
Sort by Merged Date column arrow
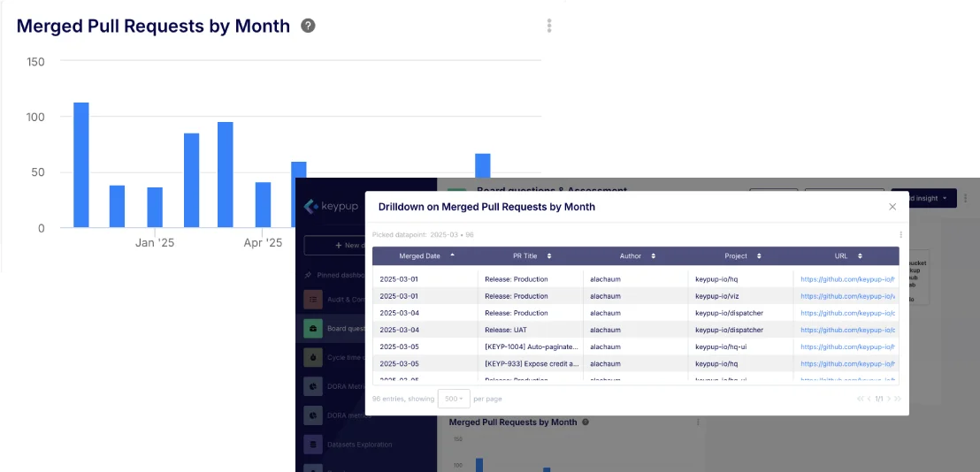coord(453,255)
